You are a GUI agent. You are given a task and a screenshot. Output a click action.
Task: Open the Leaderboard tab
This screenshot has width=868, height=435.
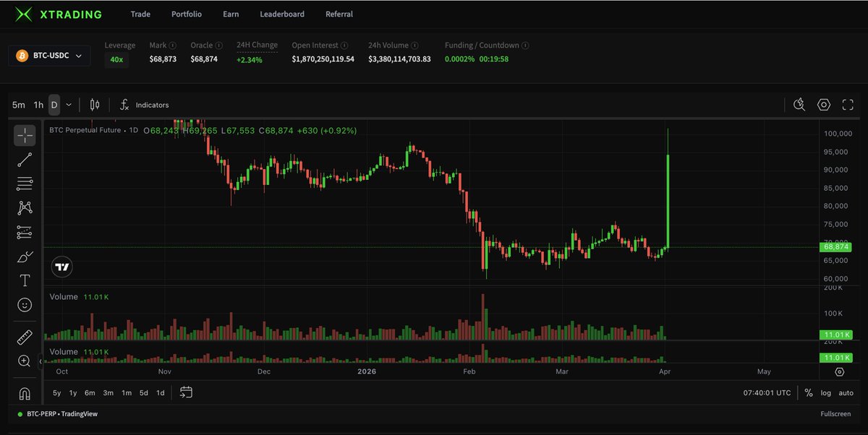point(281,14)
